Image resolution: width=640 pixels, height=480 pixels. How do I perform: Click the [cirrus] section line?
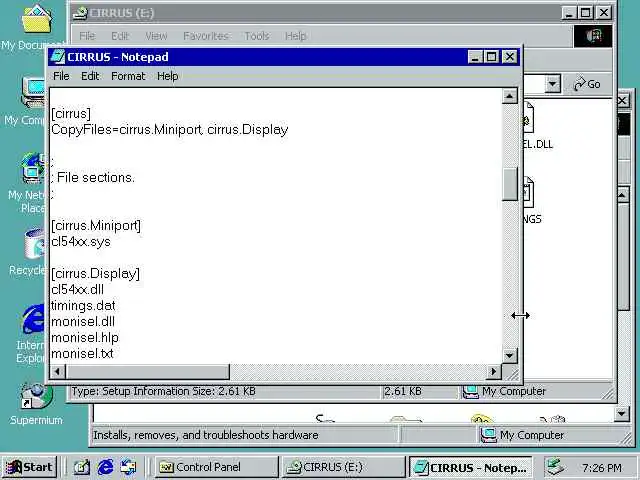(x=71, y=113)
